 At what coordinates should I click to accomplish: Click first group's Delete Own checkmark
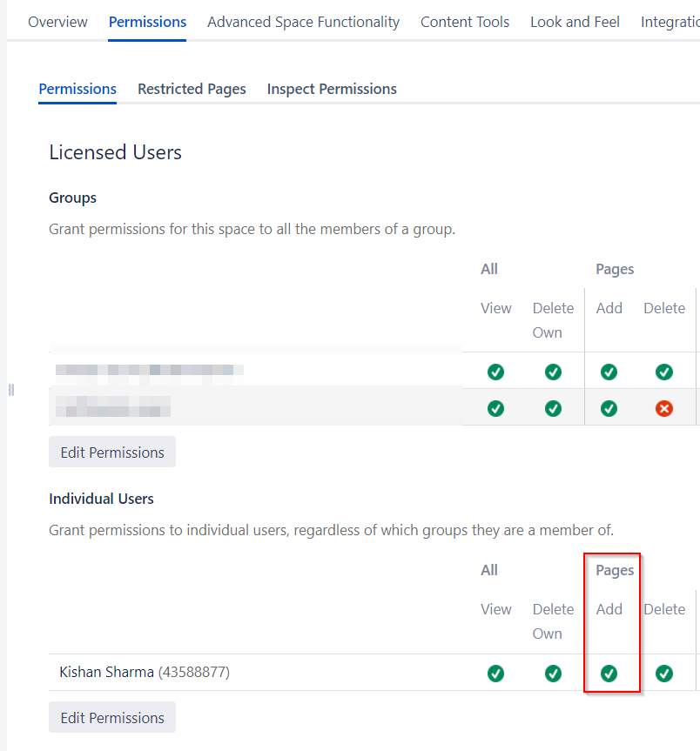point(553,372)
